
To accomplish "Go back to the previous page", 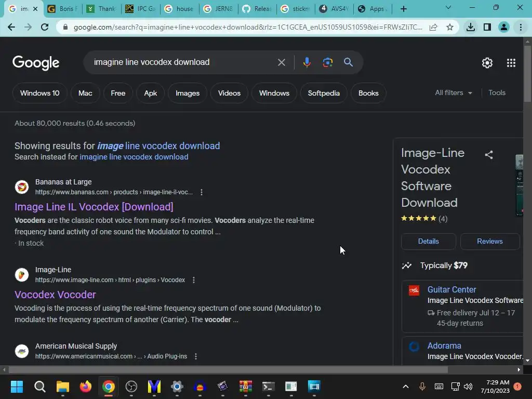I will [x=11, y=27].
